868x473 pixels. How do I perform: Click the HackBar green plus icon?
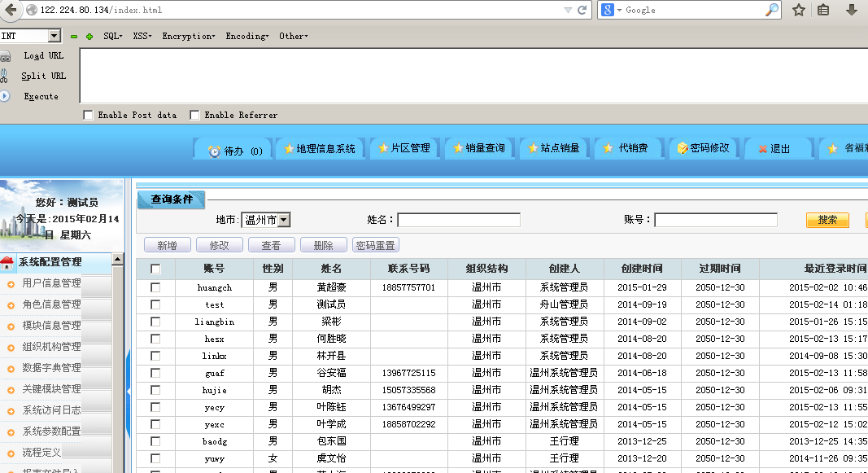point(89,37)
